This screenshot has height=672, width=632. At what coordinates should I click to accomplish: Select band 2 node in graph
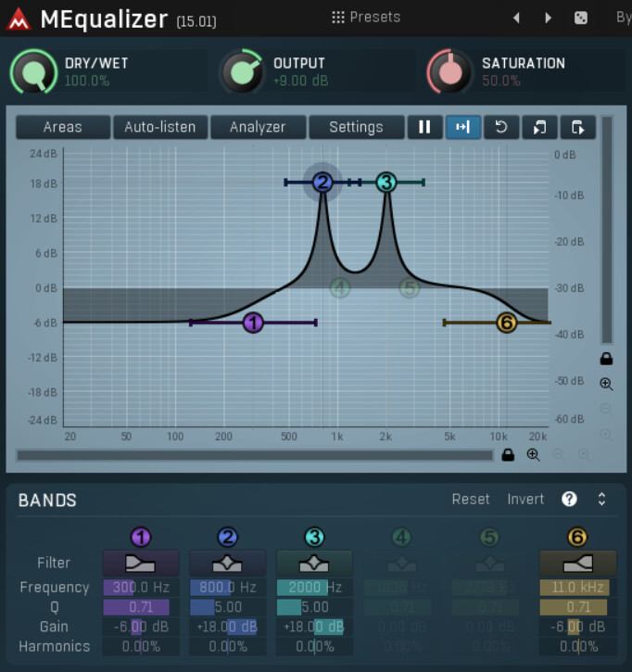pos(322,183)
